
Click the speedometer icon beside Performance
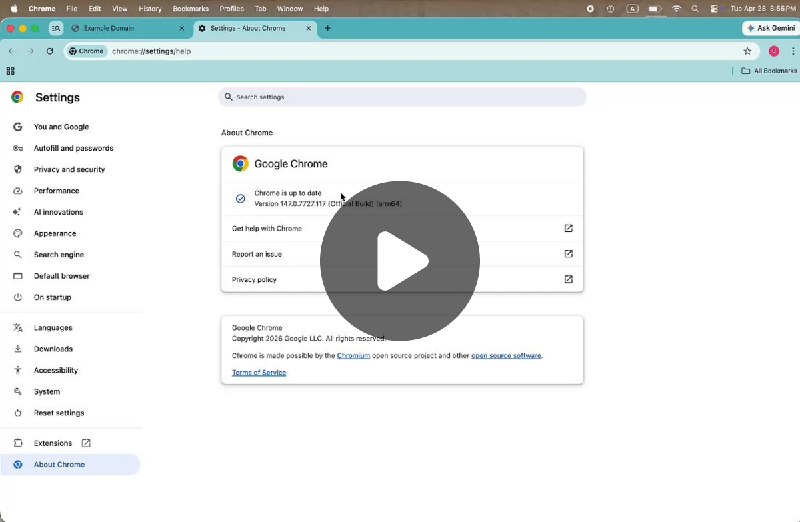pyautogui.click(x=18, y=191)
